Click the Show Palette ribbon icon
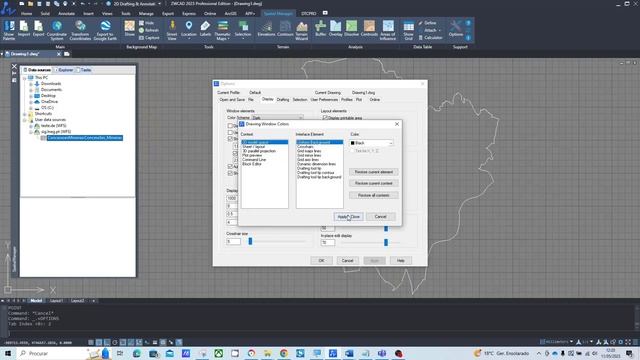The width and height of the screenshot is (640, 360). coord(9,30)
